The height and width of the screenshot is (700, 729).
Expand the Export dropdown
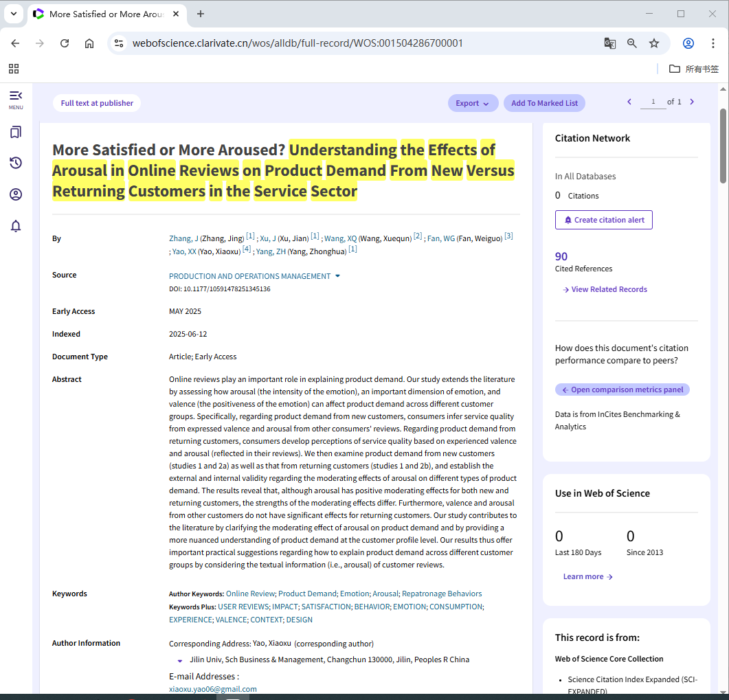tap(473, 103)
